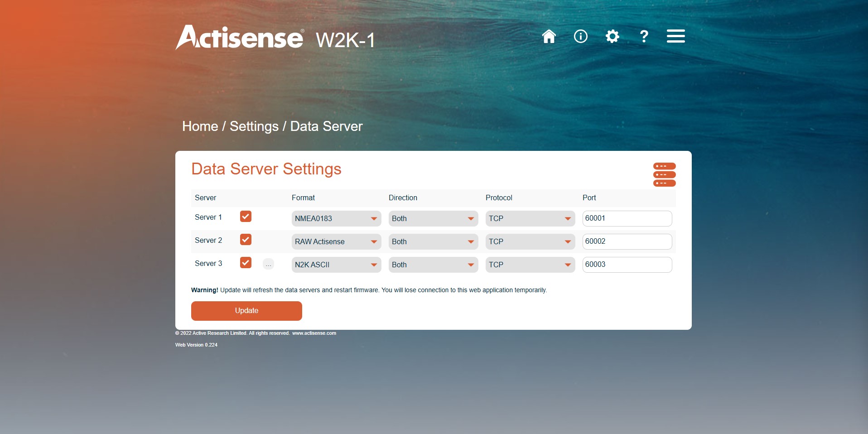
Task: Click the Server 1 port field 60001
Action: click(x=627, y=218)
